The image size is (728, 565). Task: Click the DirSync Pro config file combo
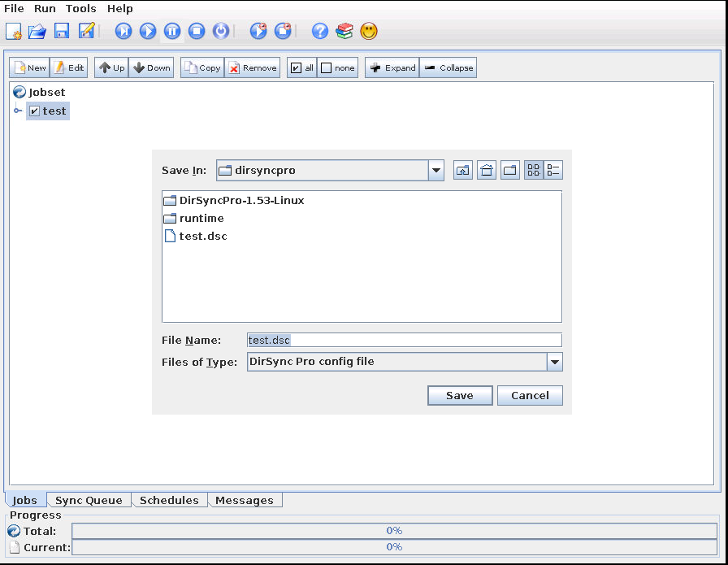tap(405, 362)
